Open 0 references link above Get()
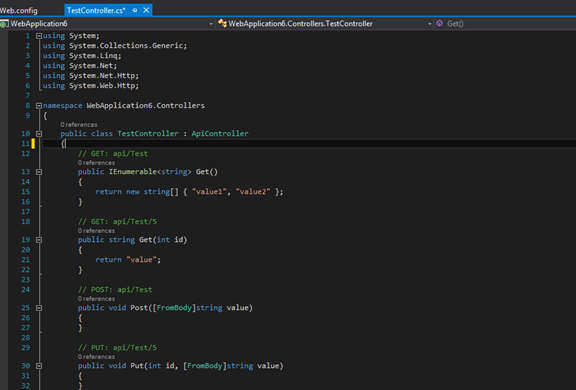Screen dimensions: 576x390 (96, 163)
